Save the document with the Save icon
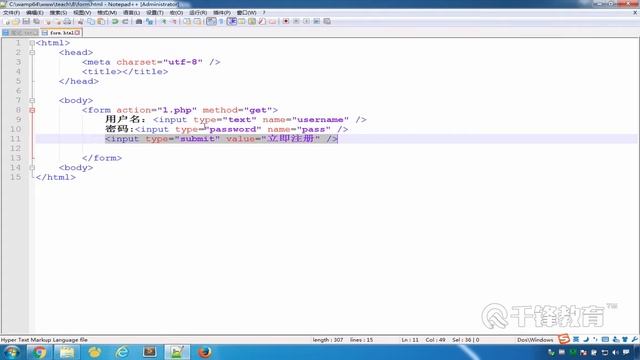Screen dimensions: 640x360 point(26,21)
